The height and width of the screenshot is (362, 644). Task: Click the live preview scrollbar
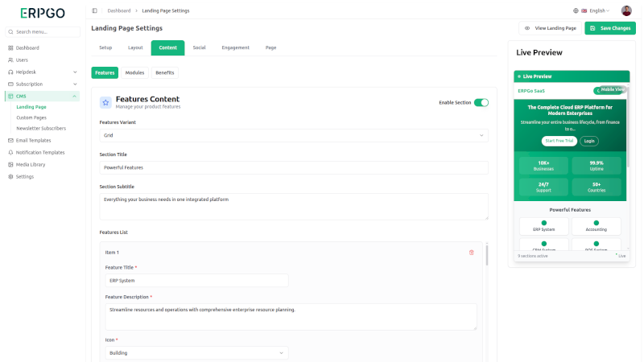628,125
